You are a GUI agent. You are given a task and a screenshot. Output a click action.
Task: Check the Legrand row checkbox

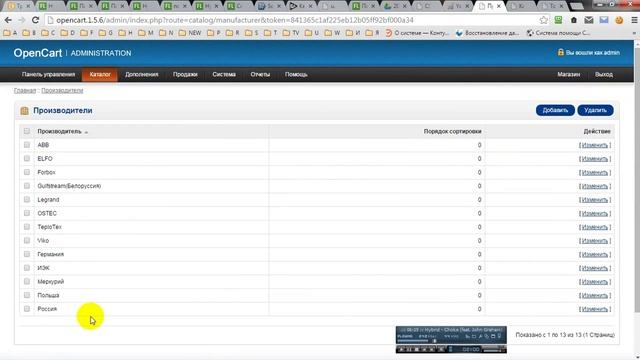(x=27, y=200)
